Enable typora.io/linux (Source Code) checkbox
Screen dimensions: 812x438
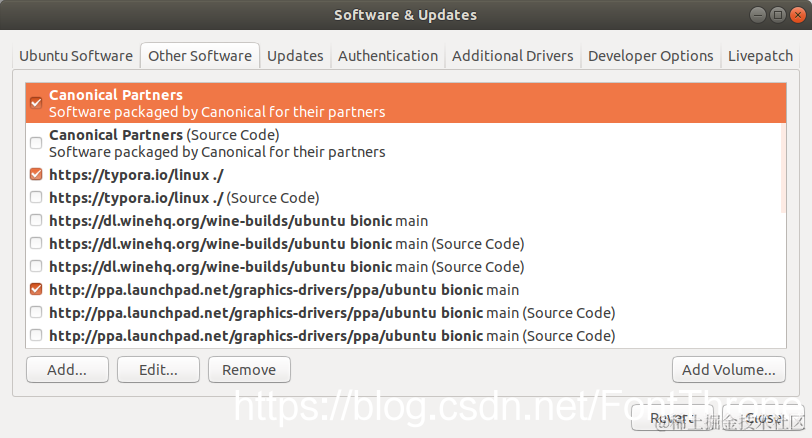pyautogui.click(x=36, y=197)
